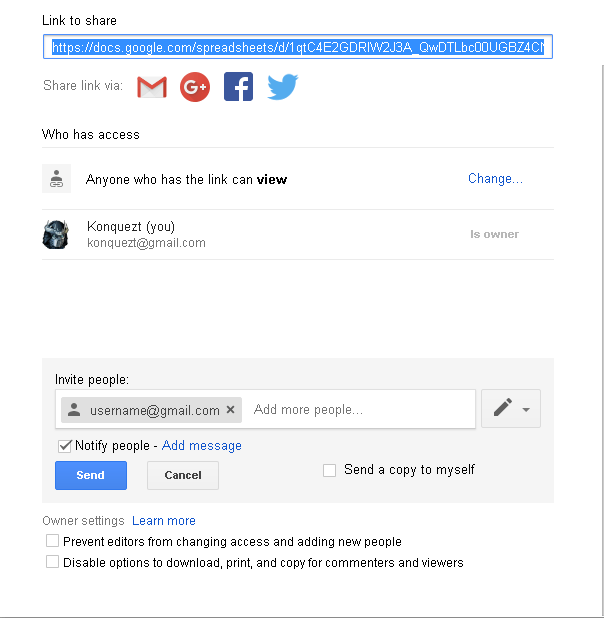Enable Prevent editors from changing access
The height and width of the screenshot is (618, 604).
52,541
